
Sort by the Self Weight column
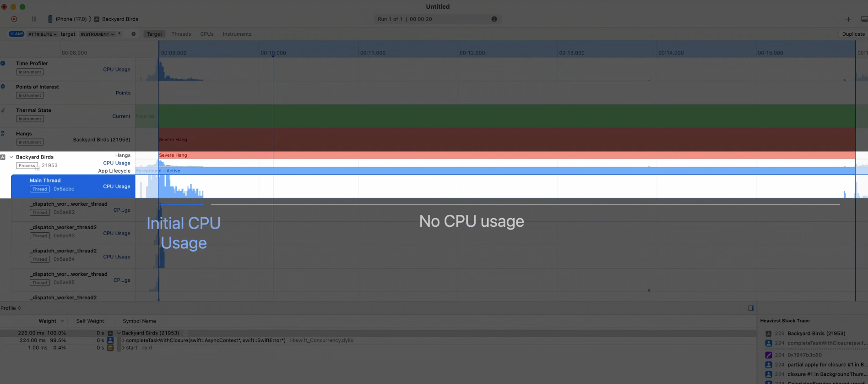point(90,321)
